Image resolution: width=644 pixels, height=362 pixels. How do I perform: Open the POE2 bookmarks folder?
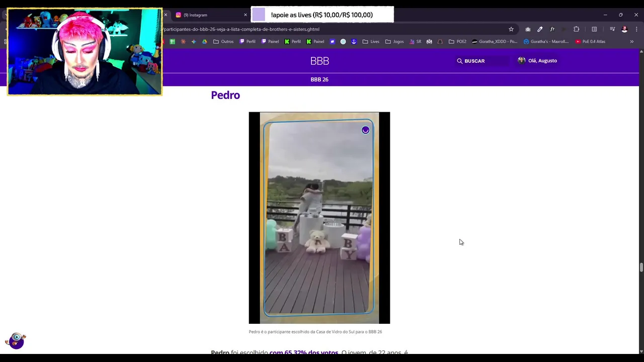[457, 42]
